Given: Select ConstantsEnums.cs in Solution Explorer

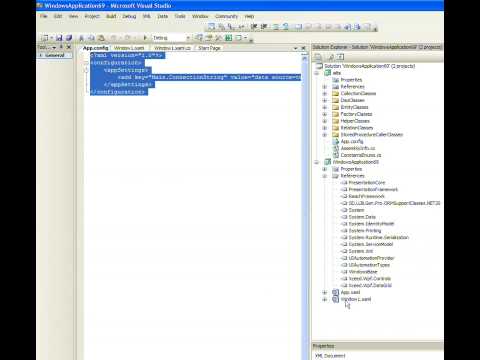Looking at the screenshot, I should (361, 155).
